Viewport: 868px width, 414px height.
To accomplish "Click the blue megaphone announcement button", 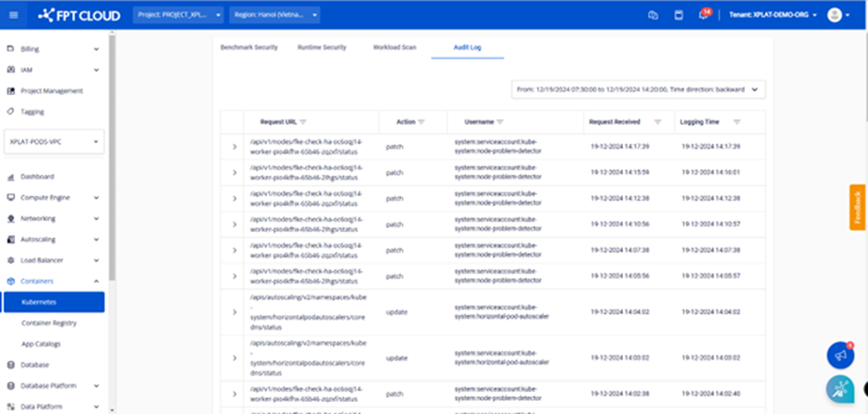I will coord(839,355).
